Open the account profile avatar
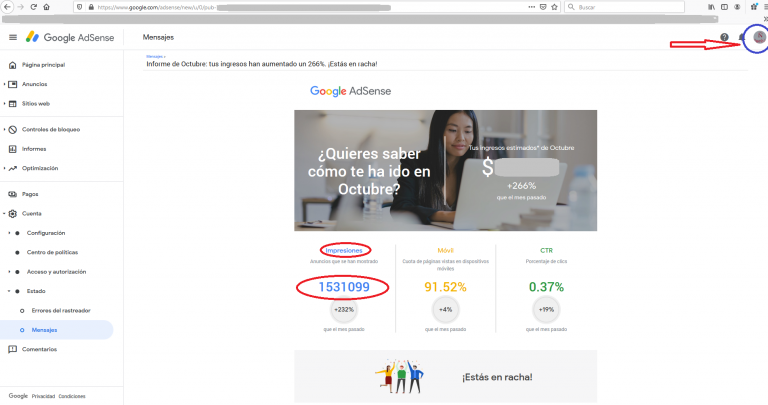This screenshot has height=405, width=768. click(759, 37)
